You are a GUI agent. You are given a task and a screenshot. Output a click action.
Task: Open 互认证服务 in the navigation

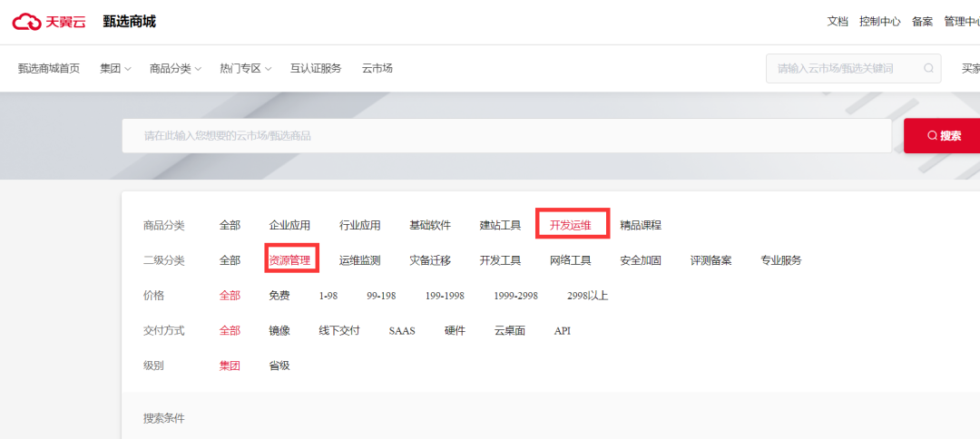pyautogui.click(x=316, y=69)
